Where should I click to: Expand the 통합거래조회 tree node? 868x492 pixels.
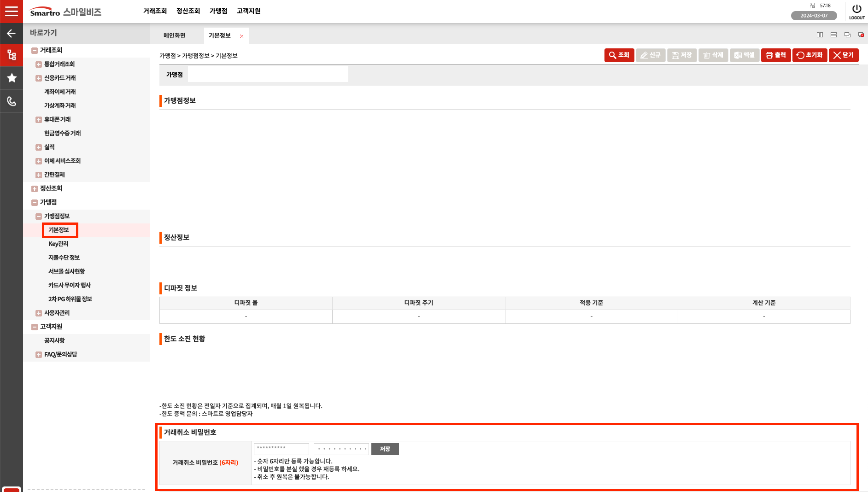coord(39,64)
